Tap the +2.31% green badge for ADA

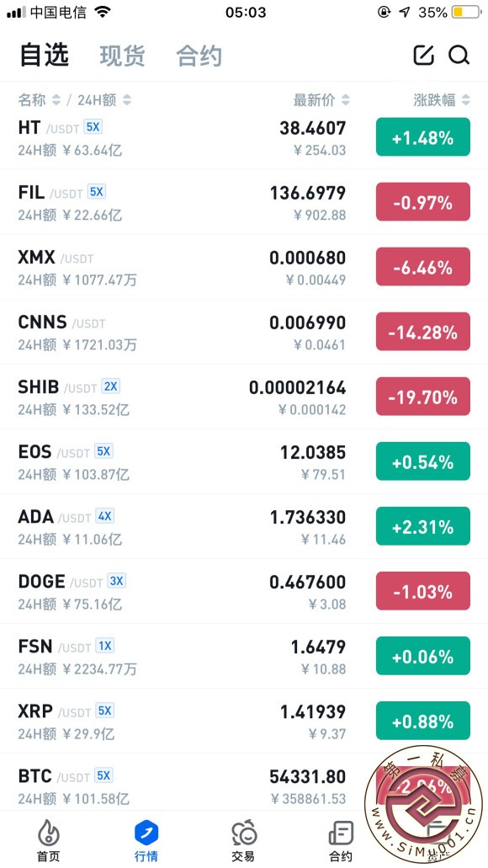423,526
